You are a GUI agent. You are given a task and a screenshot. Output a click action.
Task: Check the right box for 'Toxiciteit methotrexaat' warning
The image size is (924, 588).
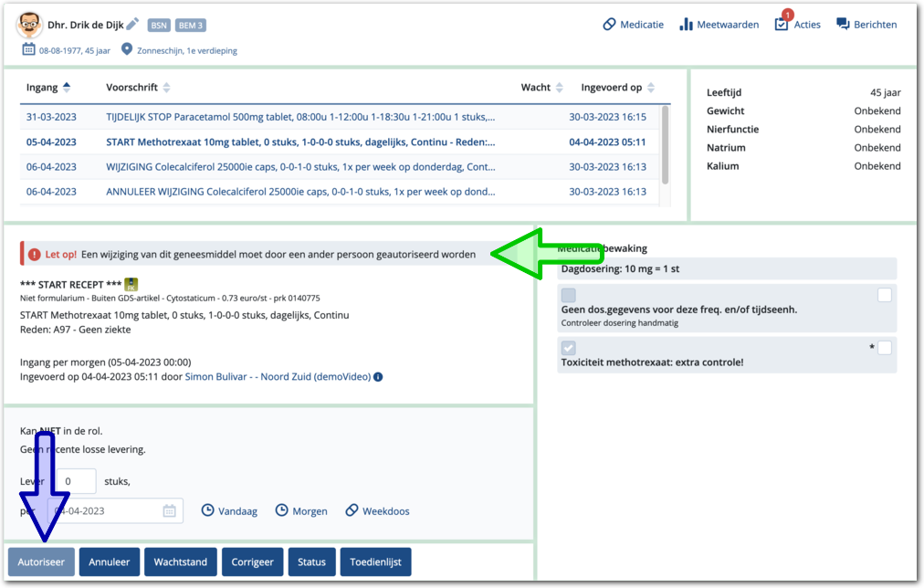[884, 348]
